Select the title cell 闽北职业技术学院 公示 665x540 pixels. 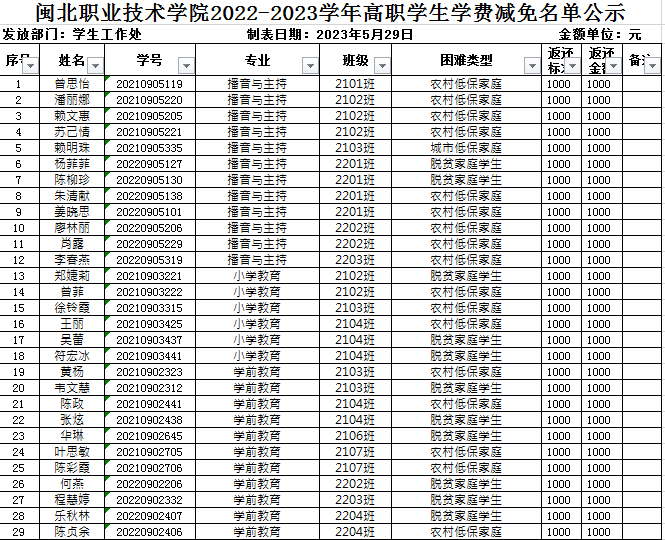(x=331, y=14)
